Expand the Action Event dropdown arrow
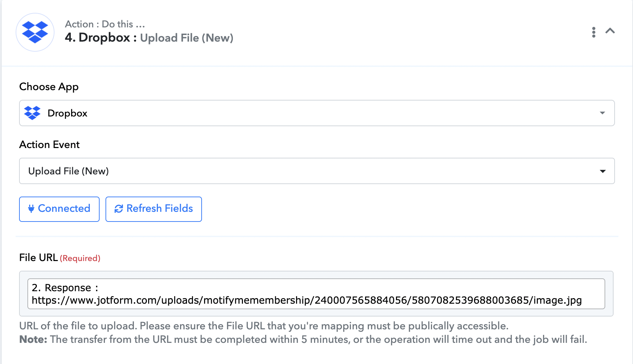The height and width of the screenshot is (364, 633). [x=603, y=171]
